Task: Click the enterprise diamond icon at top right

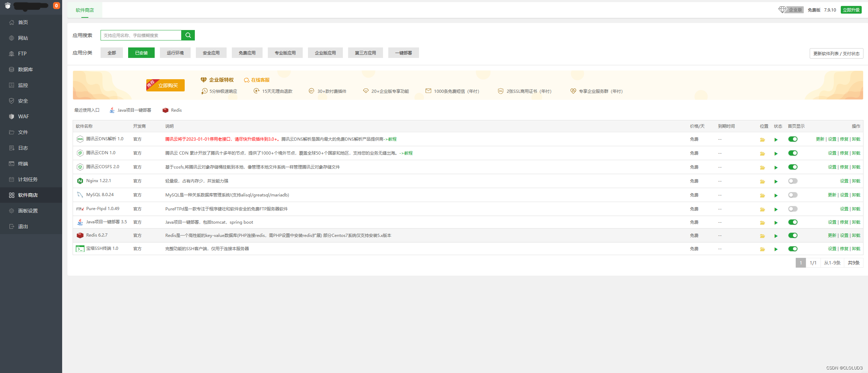Action: click(x=782, y=10)
